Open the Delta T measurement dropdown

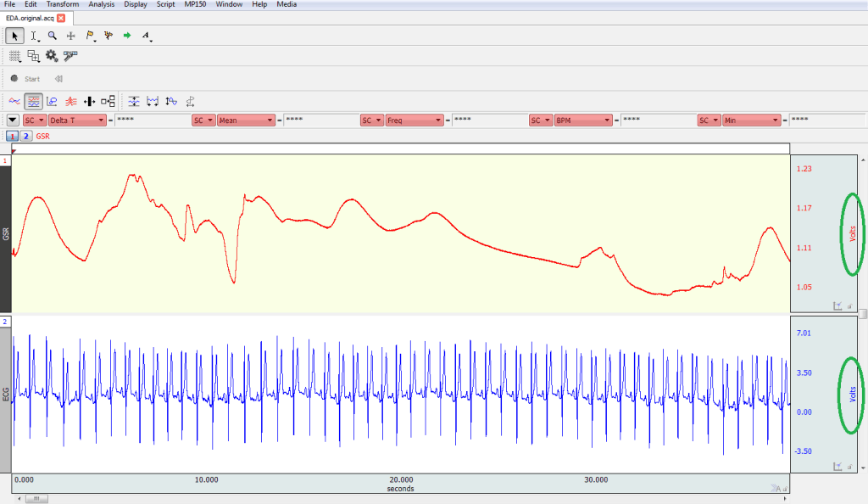[x=77, y=120]
